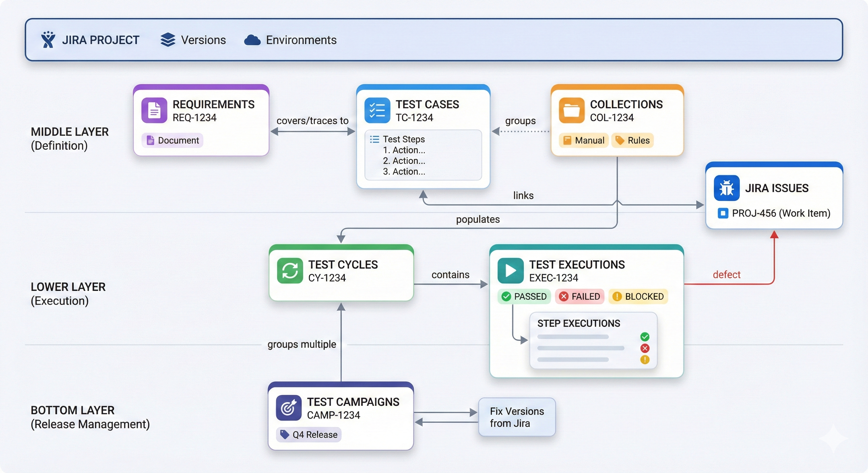
Task: Click the Jira Project logo icon
Action: [48, 40]
